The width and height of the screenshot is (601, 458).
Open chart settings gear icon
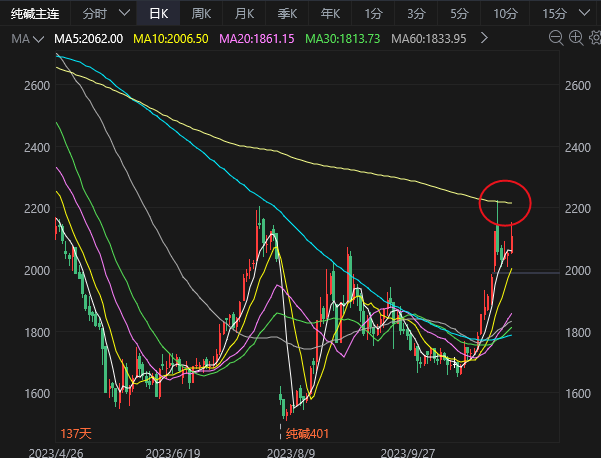592,38
